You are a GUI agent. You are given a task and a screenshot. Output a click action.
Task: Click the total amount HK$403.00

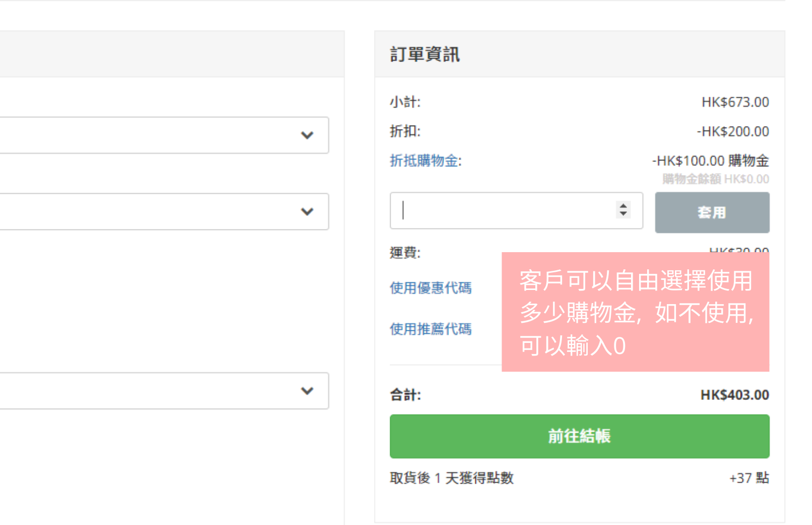(734, 395)
